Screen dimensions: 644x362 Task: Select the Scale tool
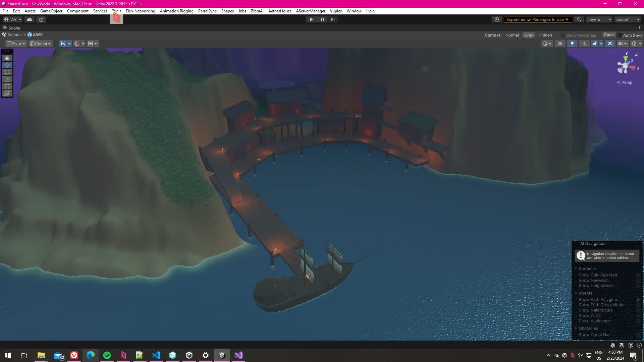tap(7, 79)
